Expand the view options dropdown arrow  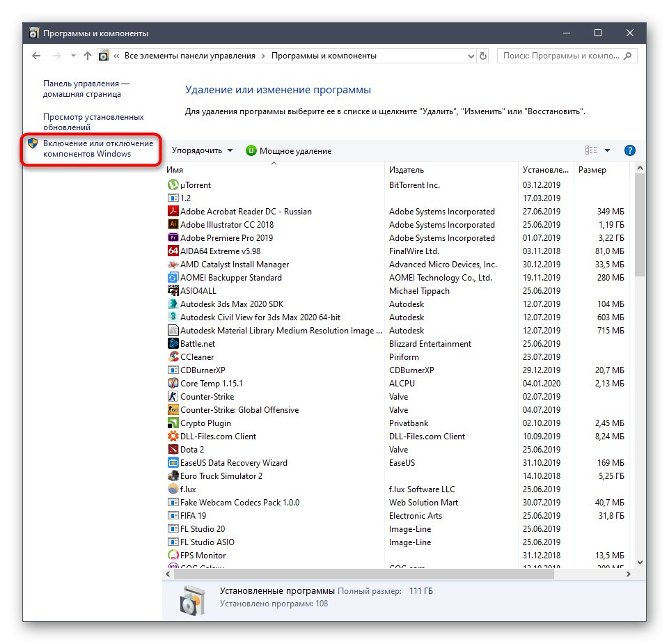point(607,150)
